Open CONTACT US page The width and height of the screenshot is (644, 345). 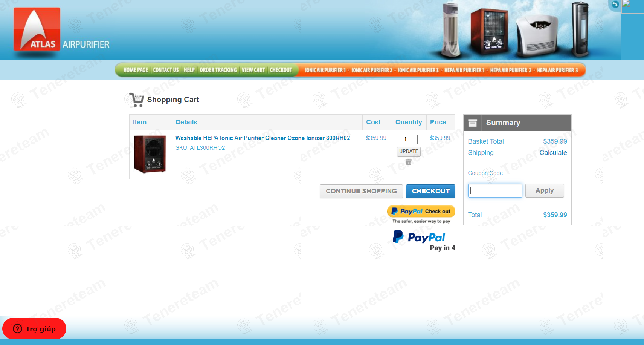point(166,70)
